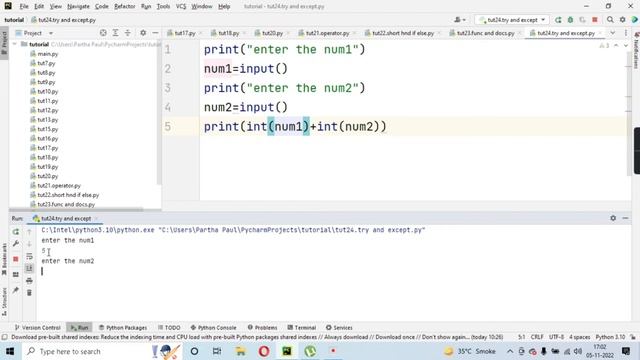Open PyCharm from Windows taskbar
The image size is (640, 360).
[x=287, y=351]
